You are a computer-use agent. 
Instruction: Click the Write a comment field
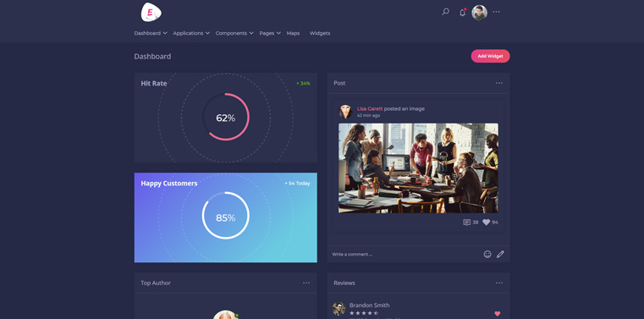point(405,254)
